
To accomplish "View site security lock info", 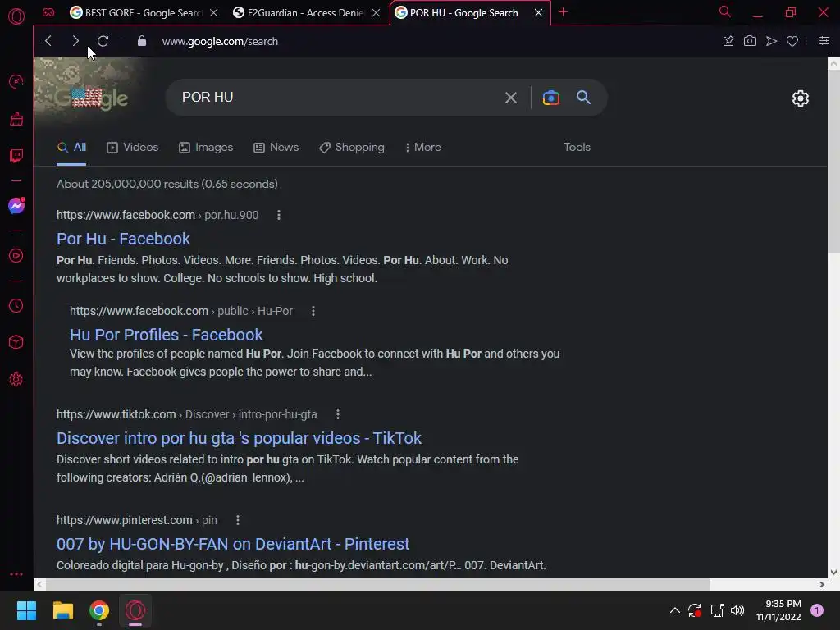I will pos(141,41).
